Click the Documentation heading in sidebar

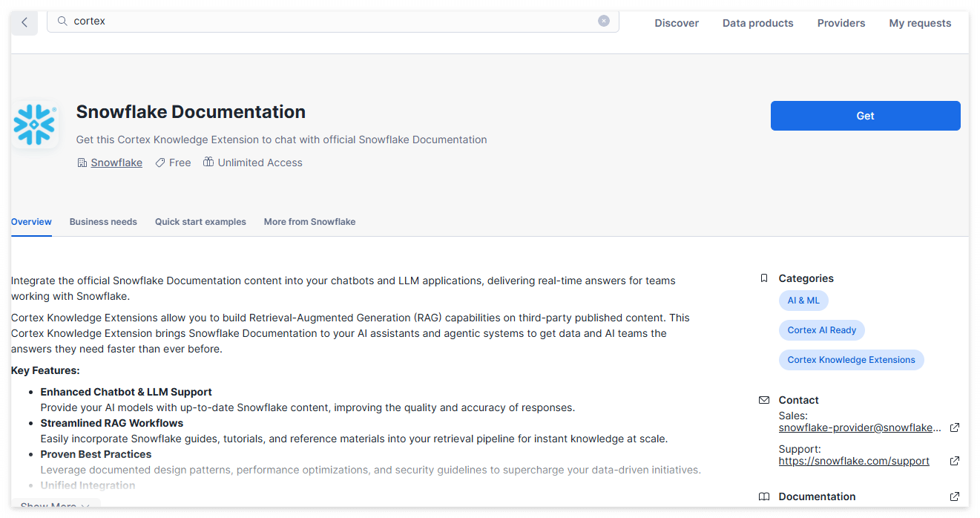[x=817, y=496]
